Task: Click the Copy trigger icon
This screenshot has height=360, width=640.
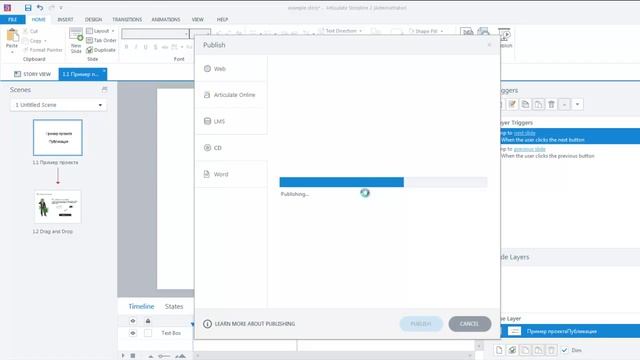Action: (x=525, y=104)
